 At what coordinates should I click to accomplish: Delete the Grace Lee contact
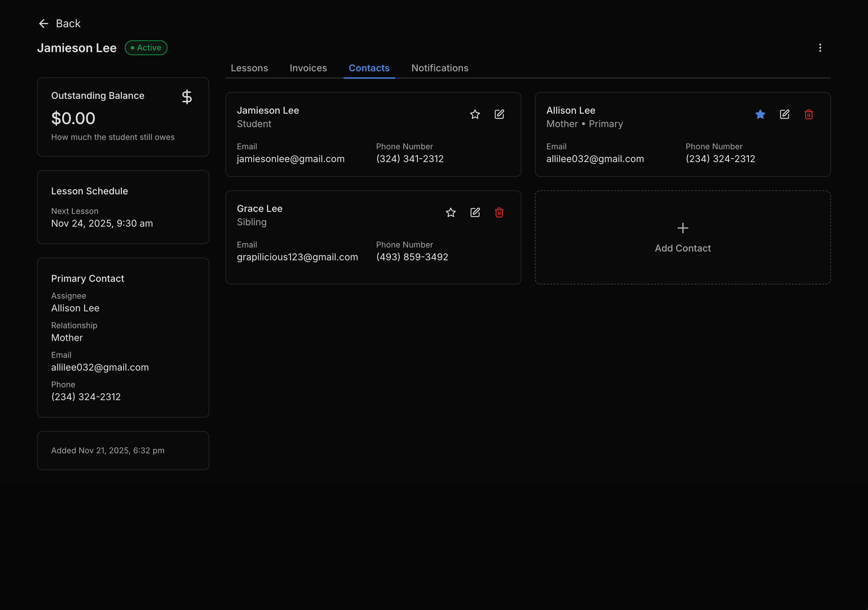[x=499, y=213]
